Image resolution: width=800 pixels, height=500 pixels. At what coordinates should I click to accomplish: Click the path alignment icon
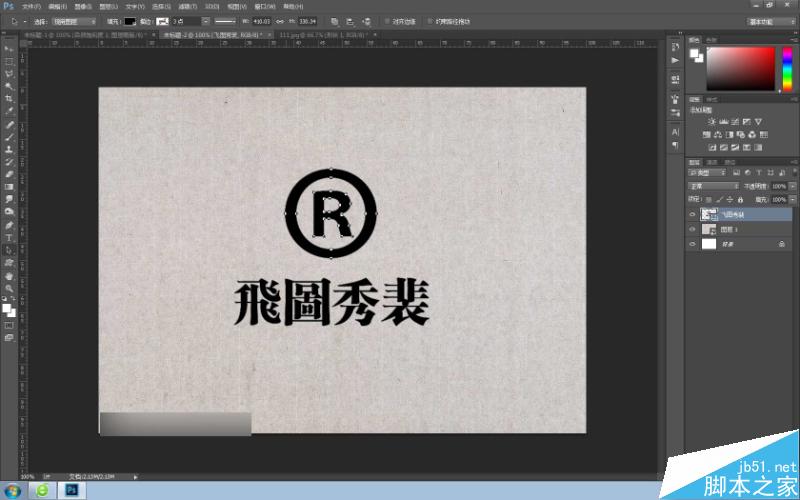click(x=350, y=21)
